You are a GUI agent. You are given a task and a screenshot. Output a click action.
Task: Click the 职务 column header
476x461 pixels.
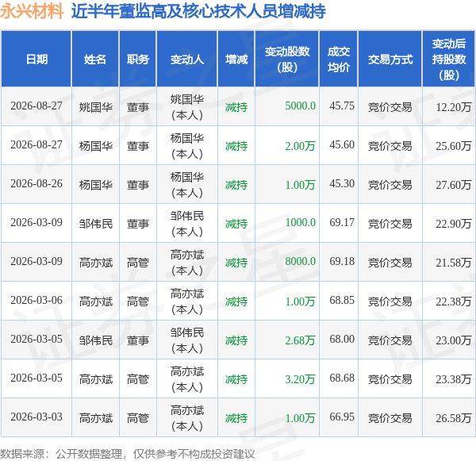[x=138, y=59]
